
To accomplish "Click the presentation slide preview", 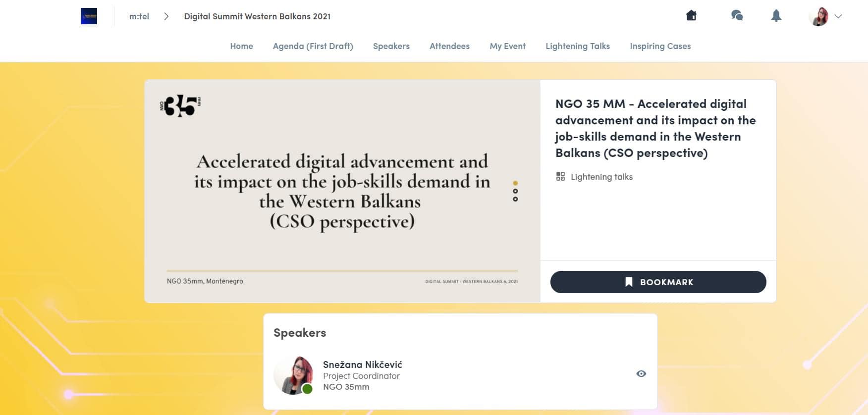I will (x=342, y=191).
